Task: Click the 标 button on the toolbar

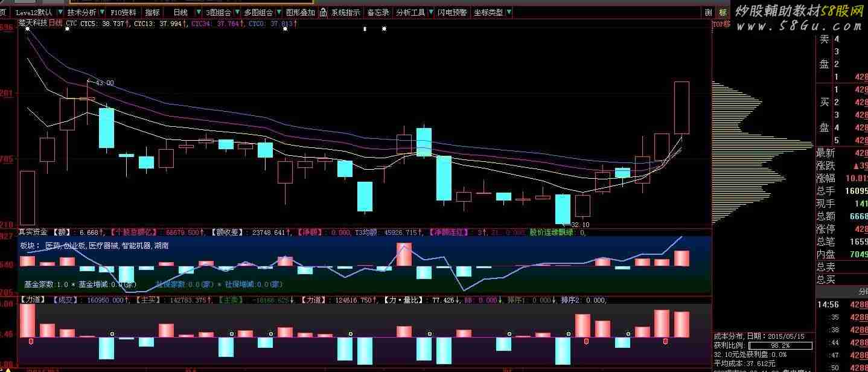Action: (723, 12)
